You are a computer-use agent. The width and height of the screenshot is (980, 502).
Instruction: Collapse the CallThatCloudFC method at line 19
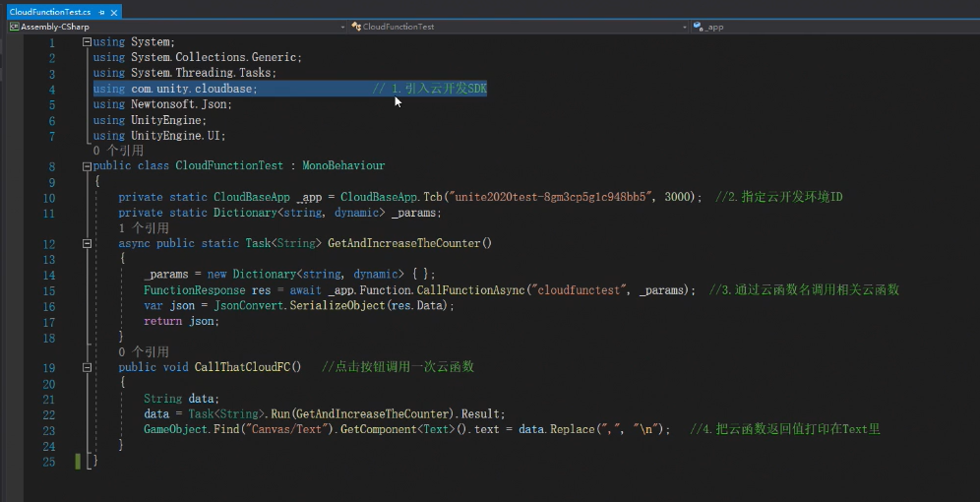click(x=87, y=367)
